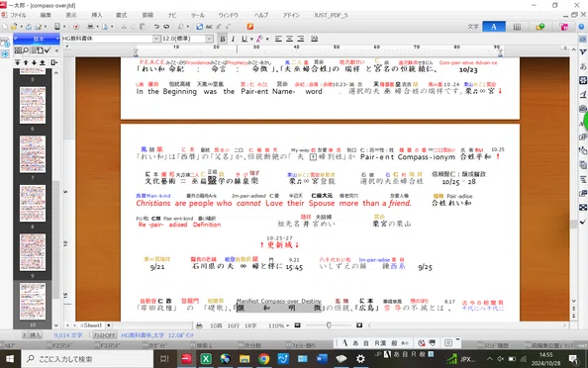Open the HG教科書体 font name dropdown
The width and height of the screenshot is (588, 368).
pos(156,39)
